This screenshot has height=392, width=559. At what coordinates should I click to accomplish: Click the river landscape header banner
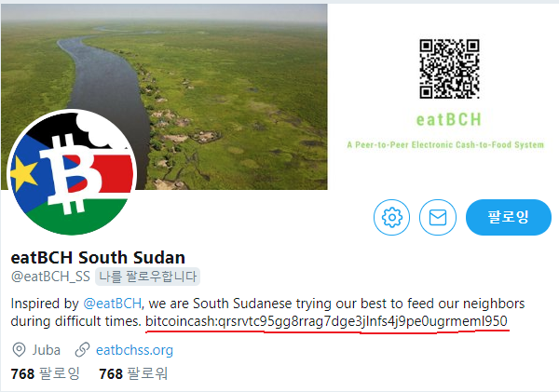pos(164,97)
